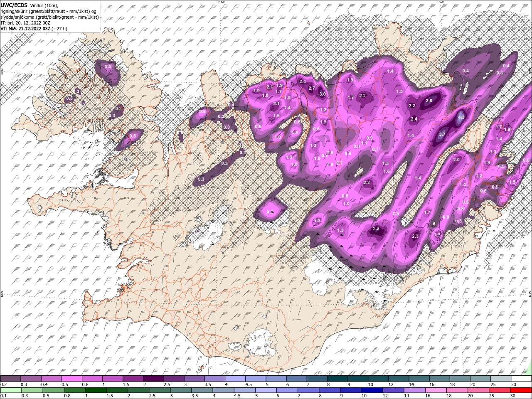
Task: Select the 0.5 swatch in the purple snow scale
Action: coord(71,379)
